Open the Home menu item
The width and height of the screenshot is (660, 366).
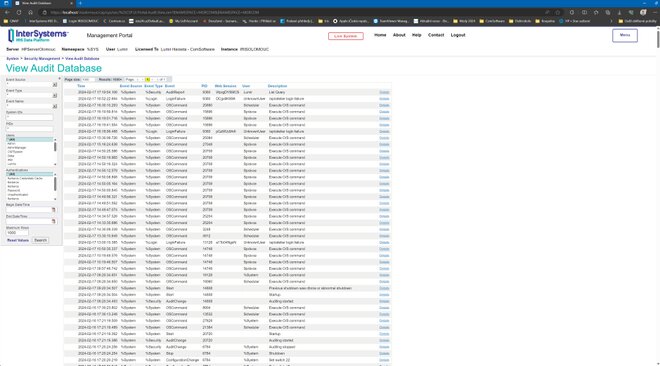point(380,35)
